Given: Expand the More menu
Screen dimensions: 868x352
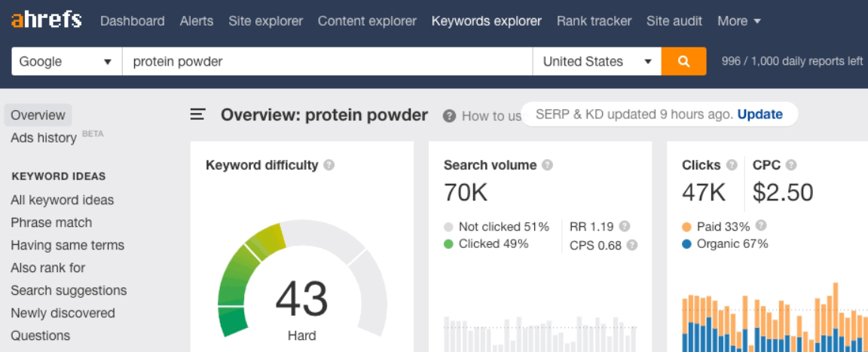Looking at the screenshot, I should tap(738, 21).
